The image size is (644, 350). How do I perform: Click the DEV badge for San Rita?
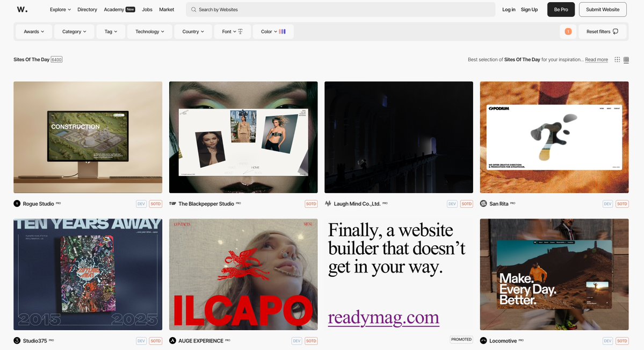607,204
